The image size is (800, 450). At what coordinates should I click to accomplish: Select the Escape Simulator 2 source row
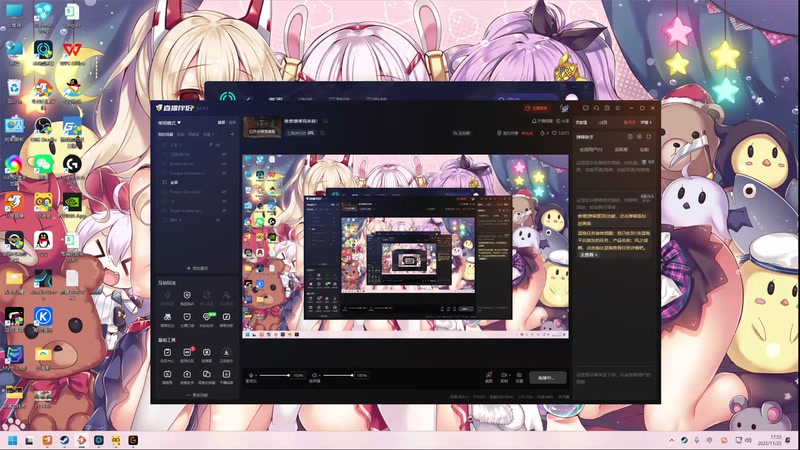point(196,173)
